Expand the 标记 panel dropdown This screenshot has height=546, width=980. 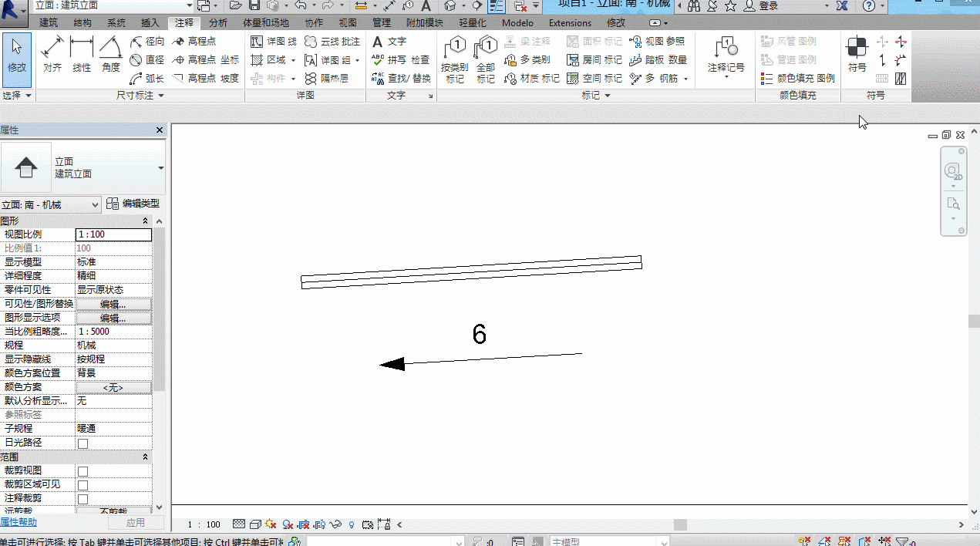(596, 96)
